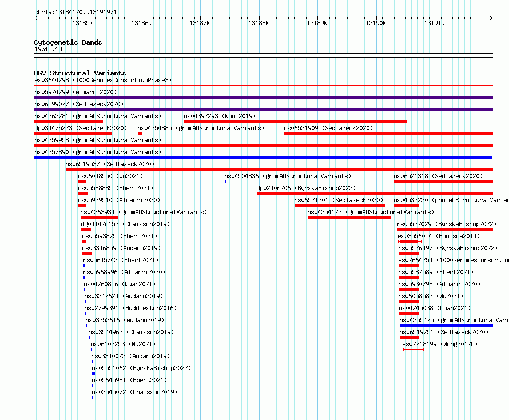
Task: Click nsv3340072 (Audano2019) label
Action: point(130,356)
